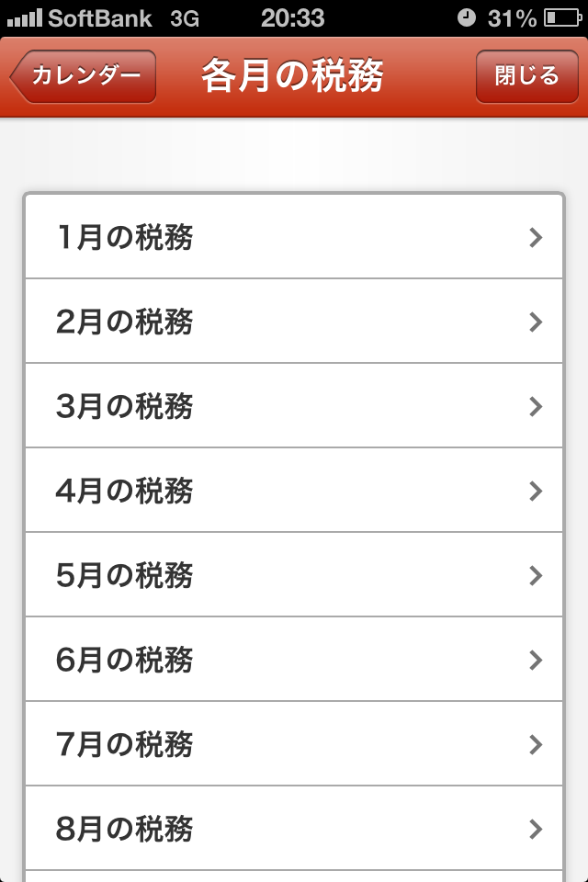Image resolution: width=588 pixels, height=882 pixels.
Task: Open the 1月の税務 entry
Action: 125,237
